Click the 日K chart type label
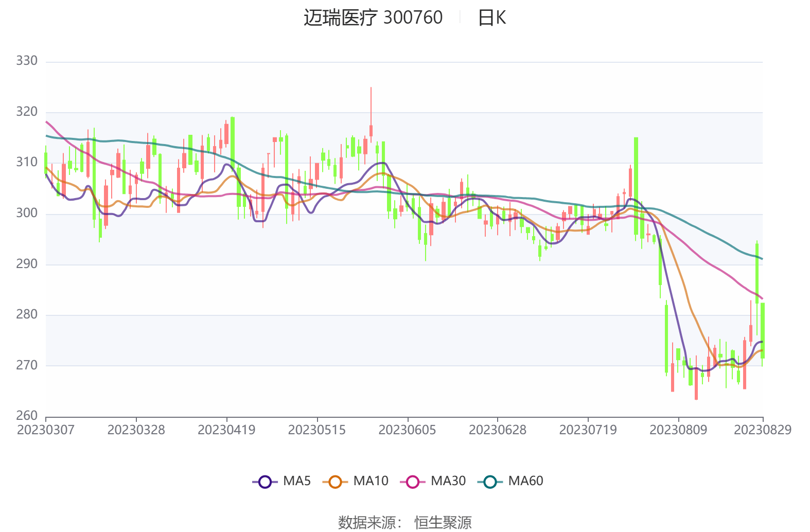The width and height of the screenshot is (810, 532). point(492,18)
